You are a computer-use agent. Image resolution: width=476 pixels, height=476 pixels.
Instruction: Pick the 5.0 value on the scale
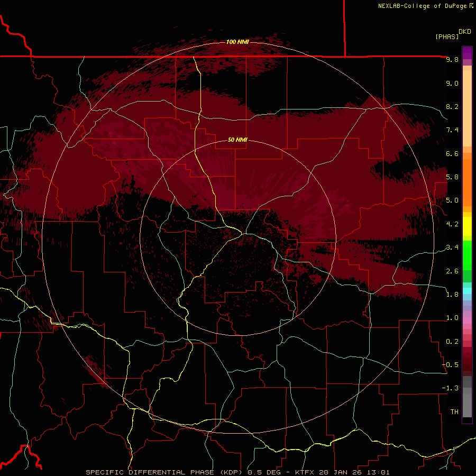click(x=452, y=200)
